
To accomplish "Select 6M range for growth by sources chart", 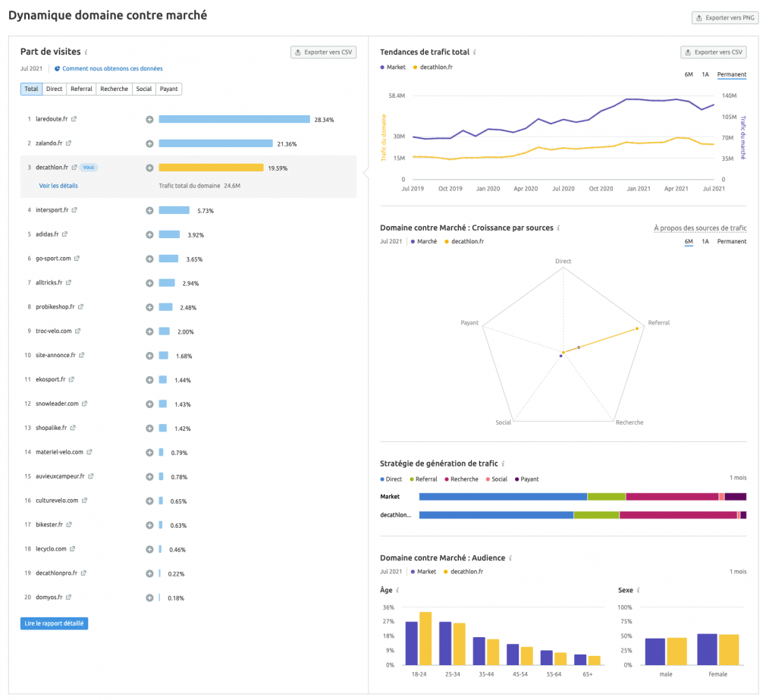I will click(x=689, y=242).
